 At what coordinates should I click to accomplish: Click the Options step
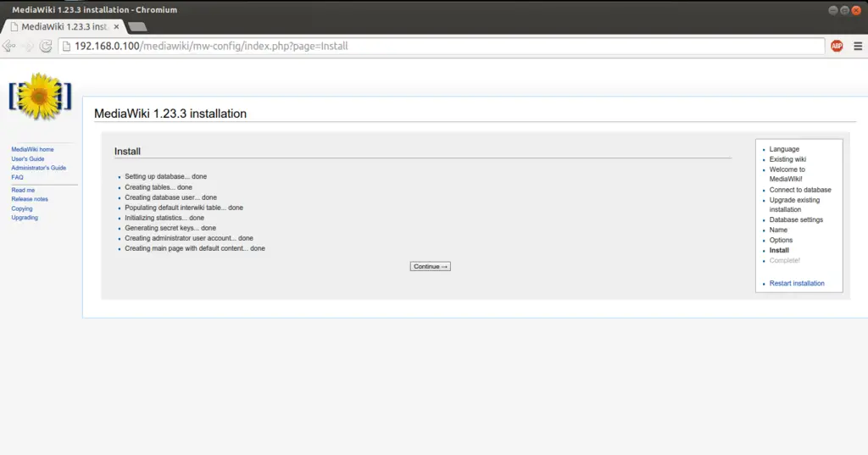[781, 241]
